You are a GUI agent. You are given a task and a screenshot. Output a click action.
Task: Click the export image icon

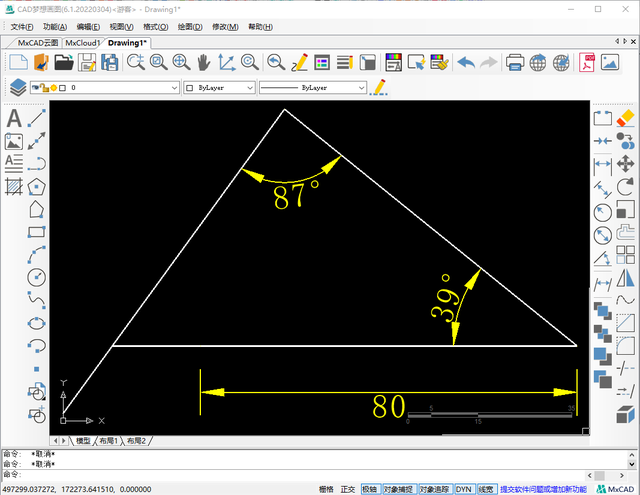click(610, 62)
